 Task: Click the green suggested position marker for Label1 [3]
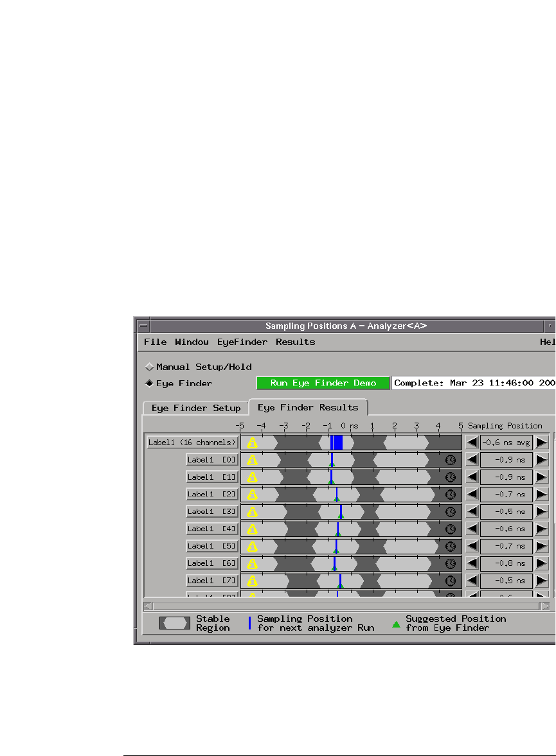click(x=341, y=515)
